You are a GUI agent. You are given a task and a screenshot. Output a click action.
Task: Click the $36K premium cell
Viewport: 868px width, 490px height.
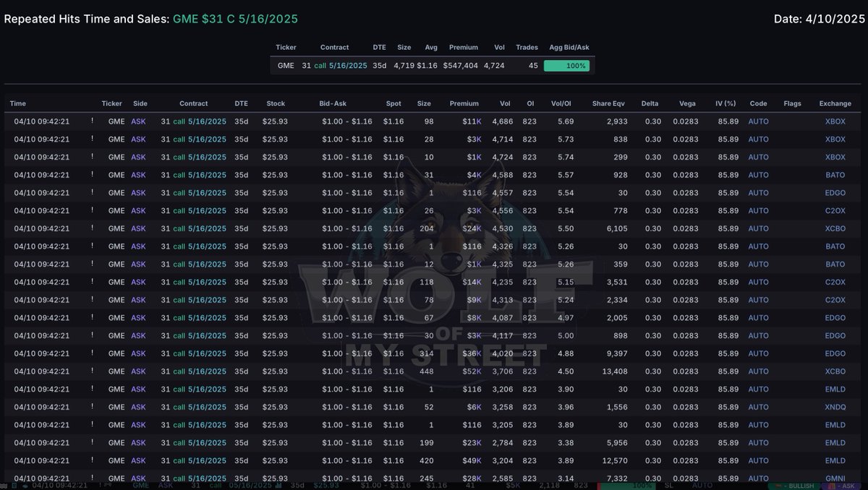click(x=472, y=353)
